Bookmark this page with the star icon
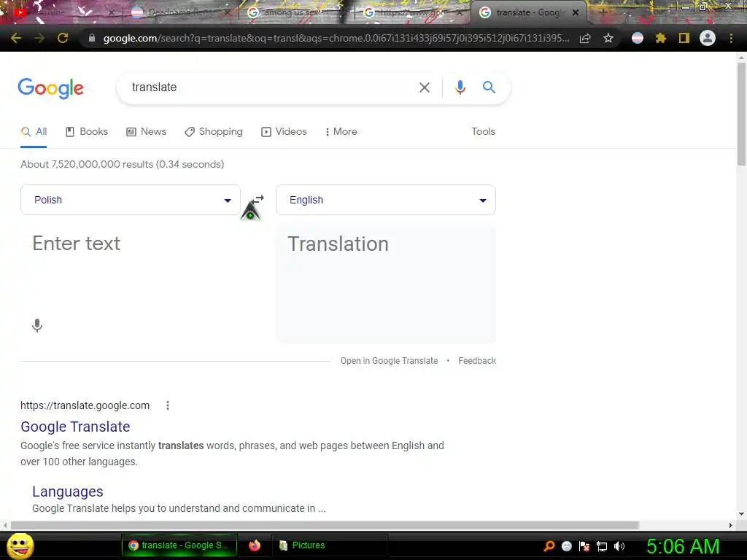747x560 pixels. [x=608, y=38]
